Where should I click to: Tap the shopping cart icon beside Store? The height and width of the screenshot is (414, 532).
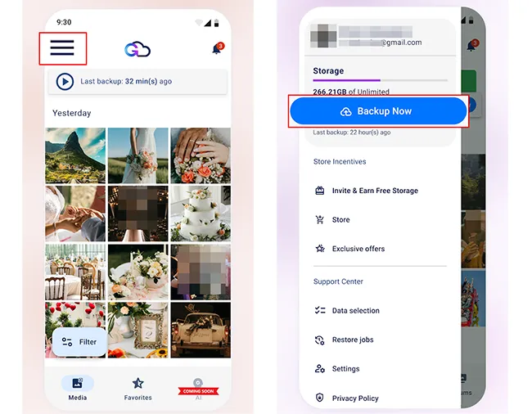tap(319, 220)
